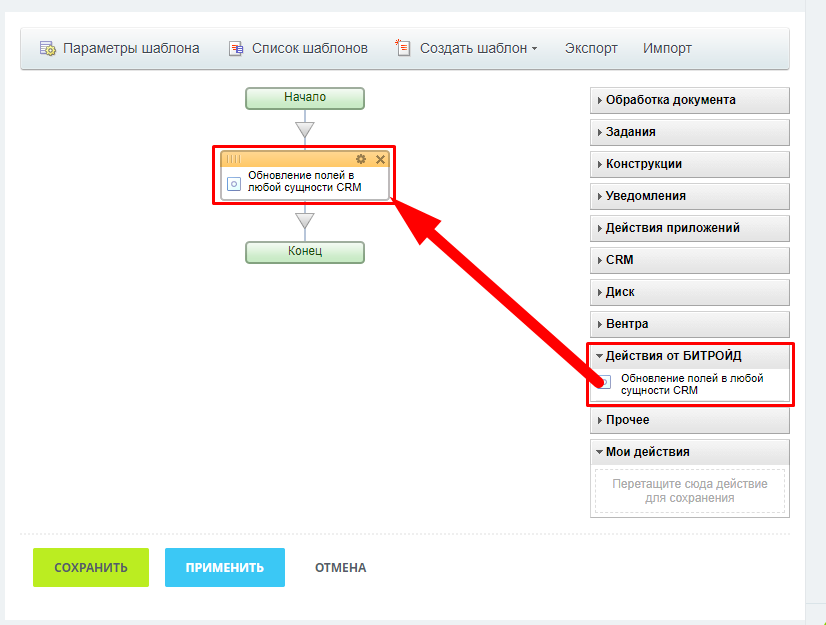Viewport: 826px width, 625px height.
Task: Click the Отмена link
Action: pos(340,568)
